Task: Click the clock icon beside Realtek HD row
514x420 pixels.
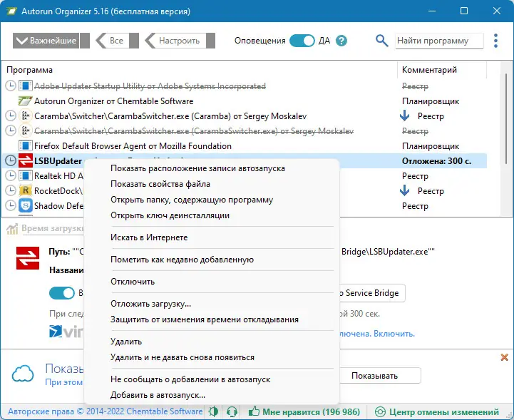Action: (11, 175)
